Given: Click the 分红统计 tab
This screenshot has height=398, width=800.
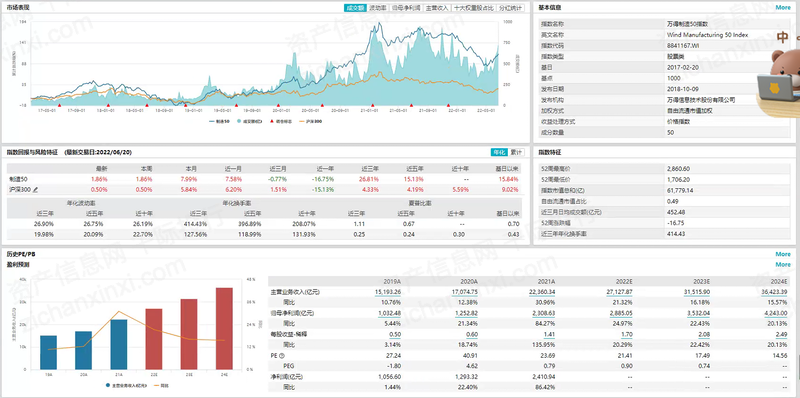Looking at the screenshot, I should 511,8.
